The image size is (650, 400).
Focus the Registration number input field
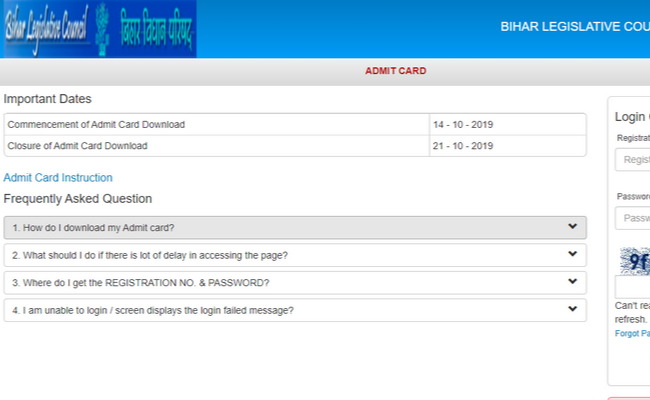[633, 160]
